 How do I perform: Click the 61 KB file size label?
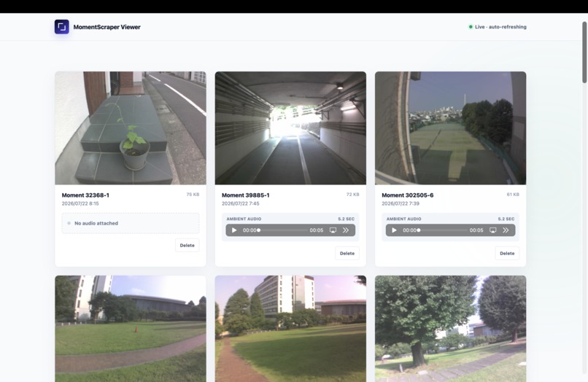pos(513,194)
